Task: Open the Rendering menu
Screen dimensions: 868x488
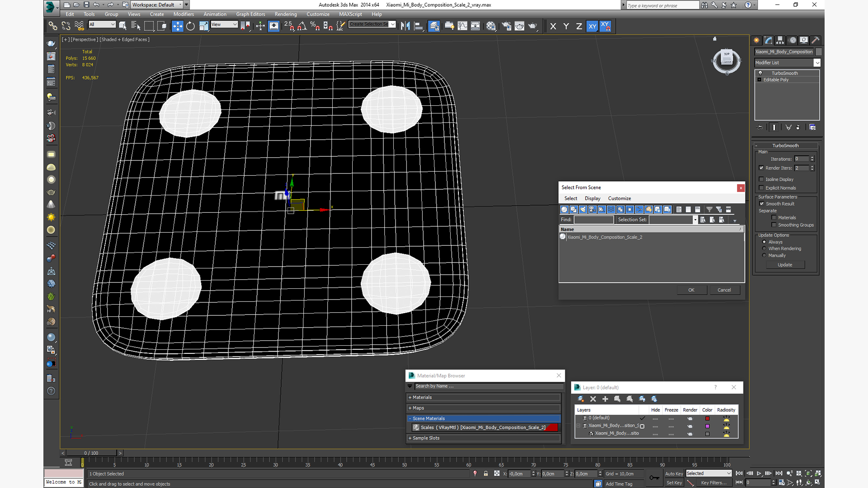Action: point(286,14)
